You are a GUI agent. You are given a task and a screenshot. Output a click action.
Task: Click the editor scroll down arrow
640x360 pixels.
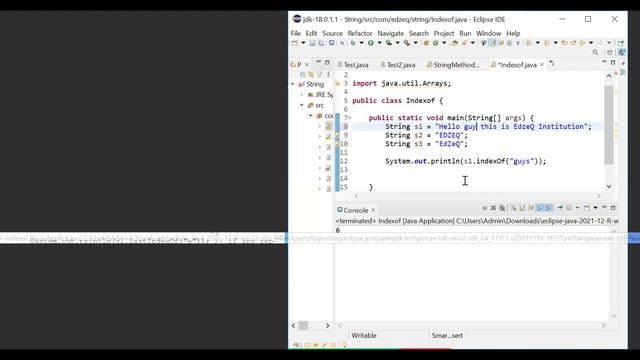(x=609, y=187)
